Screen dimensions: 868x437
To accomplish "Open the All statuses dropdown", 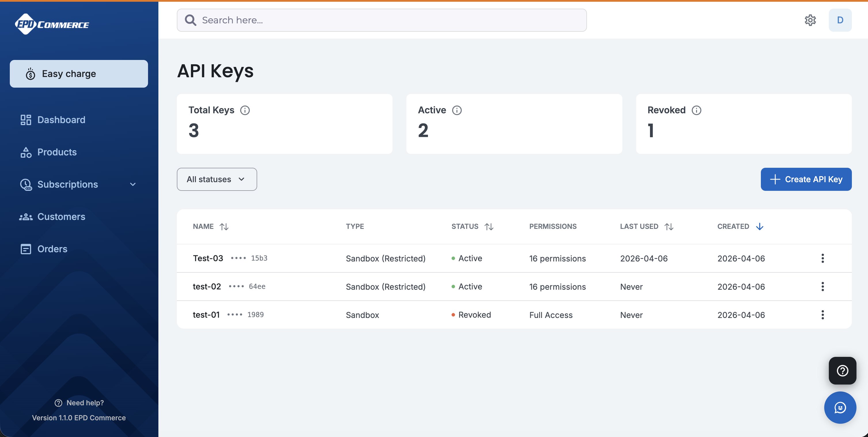I will tap(217, 179).
